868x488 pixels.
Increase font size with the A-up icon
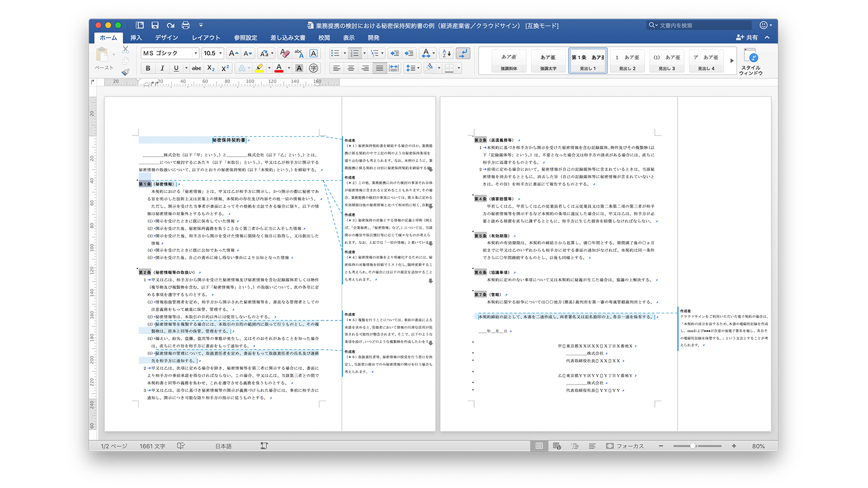pos(233,53)
